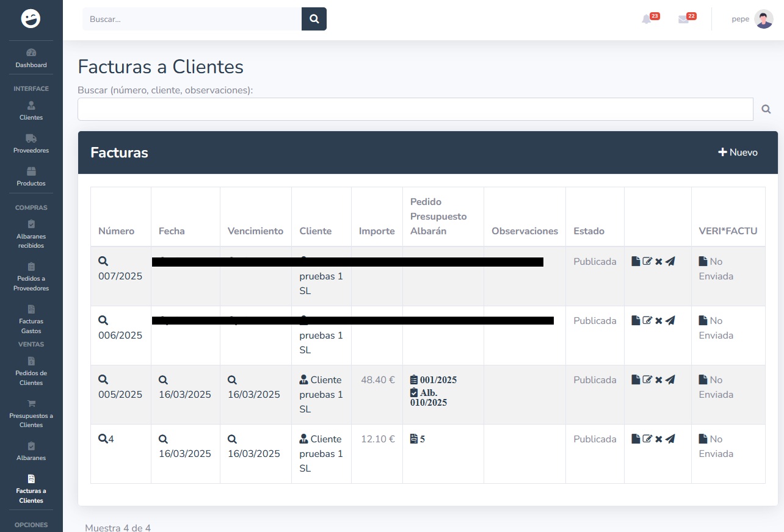Click the pepe user avatar image
The height and width of the screenshot is (532, 784).
(x=764, y=19)
